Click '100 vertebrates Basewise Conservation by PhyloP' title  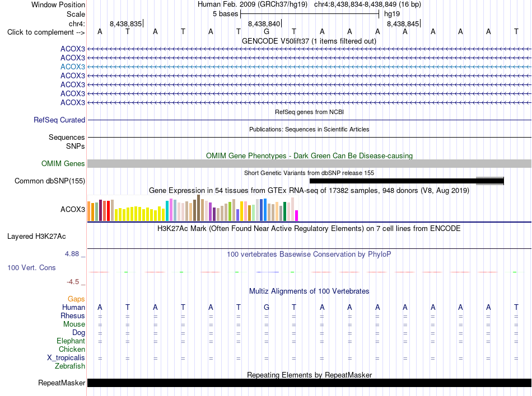tap(309, 254)
